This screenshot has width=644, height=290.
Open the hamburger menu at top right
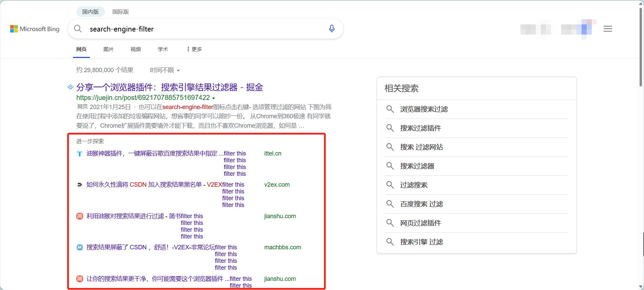[x=608, y=29]
